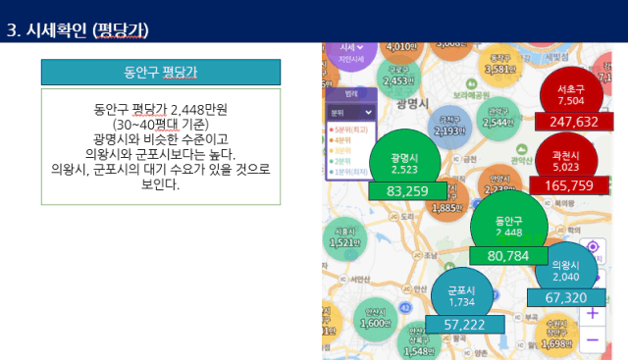The image size is (628, 364).
Task: Click the slide title 3. 시세확인 (평당가)
Action: pos(78,30)
